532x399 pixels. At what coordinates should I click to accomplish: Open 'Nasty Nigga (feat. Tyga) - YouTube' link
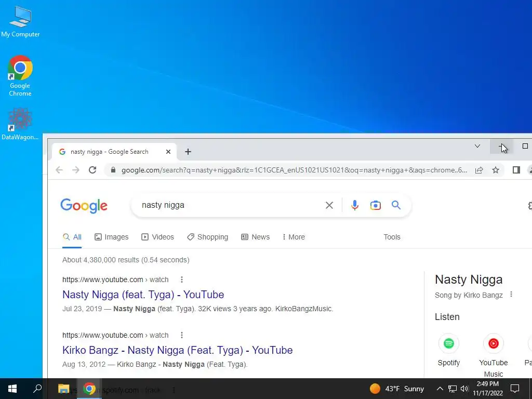point(143,295)
